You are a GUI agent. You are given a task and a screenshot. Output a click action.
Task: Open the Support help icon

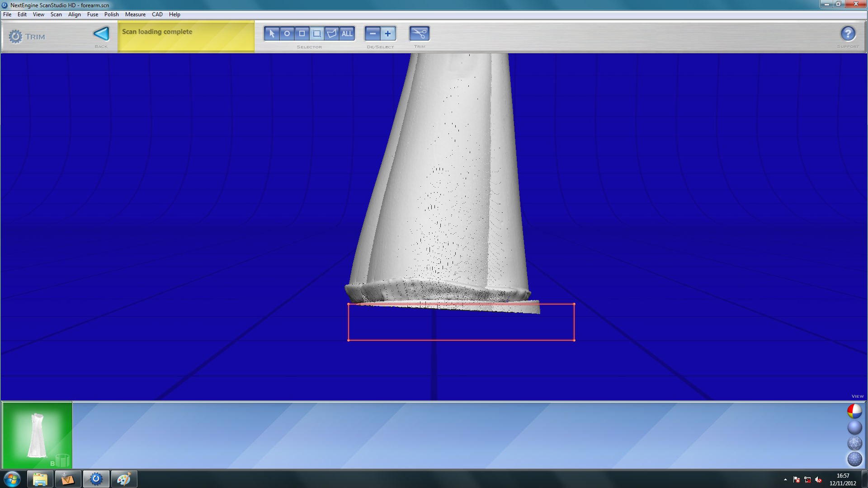pyautogui.click(x=848, y=33)
